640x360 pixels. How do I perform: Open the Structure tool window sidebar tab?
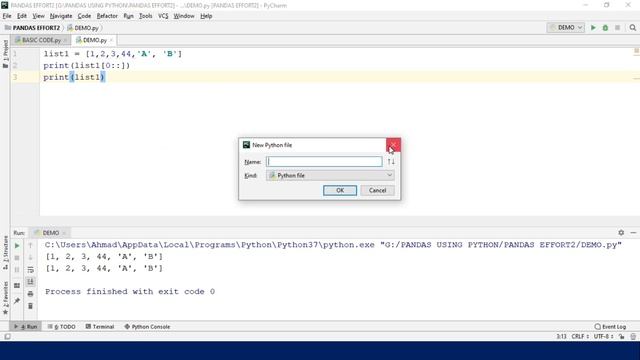point(5,252)
